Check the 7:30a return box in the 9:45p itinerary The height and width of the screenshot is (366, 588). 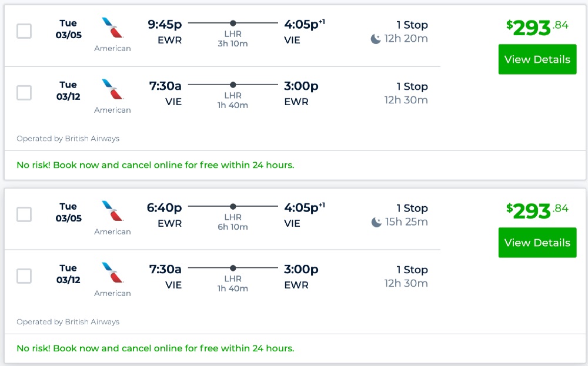pyautogui.click(x=24, y=93)
